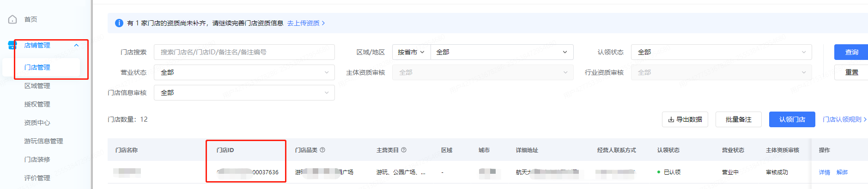The image size is (868, 189).
Task: Click help icon next to 主营类目
Action: (404, 150)
